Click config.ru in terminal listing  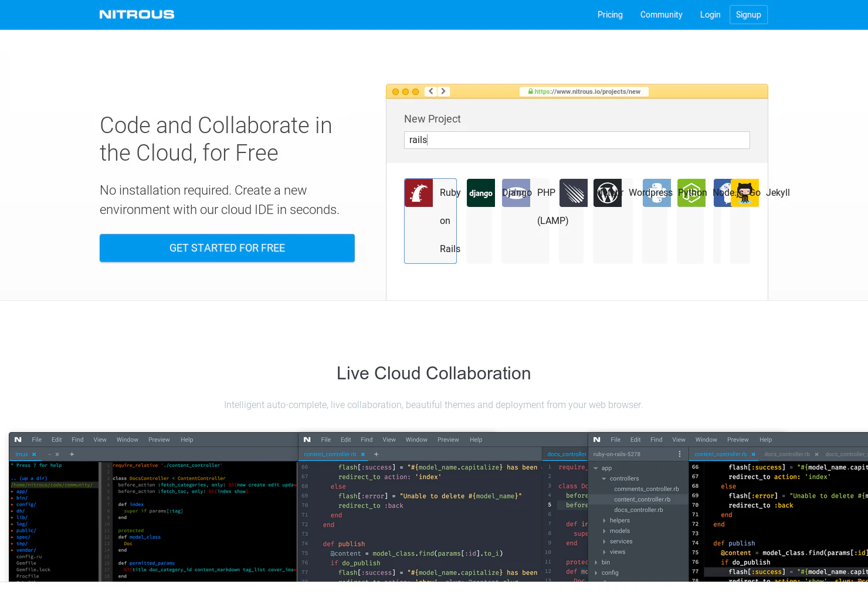29,557
